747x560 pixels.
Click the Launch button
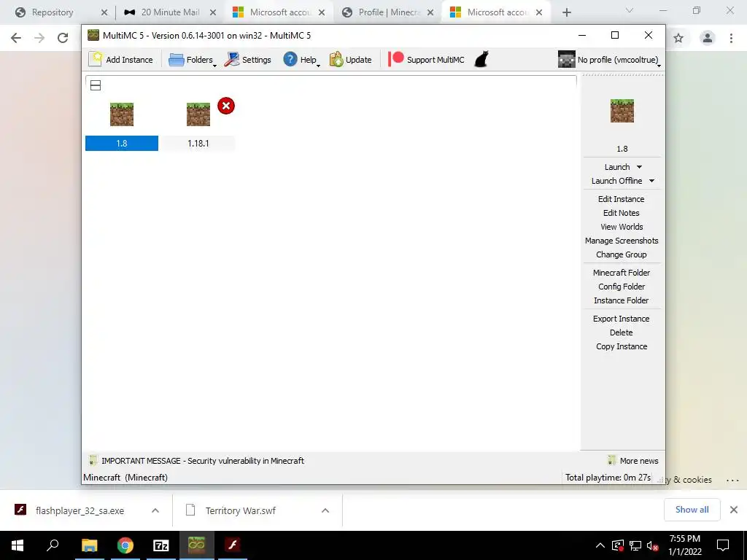coord(617,167)
